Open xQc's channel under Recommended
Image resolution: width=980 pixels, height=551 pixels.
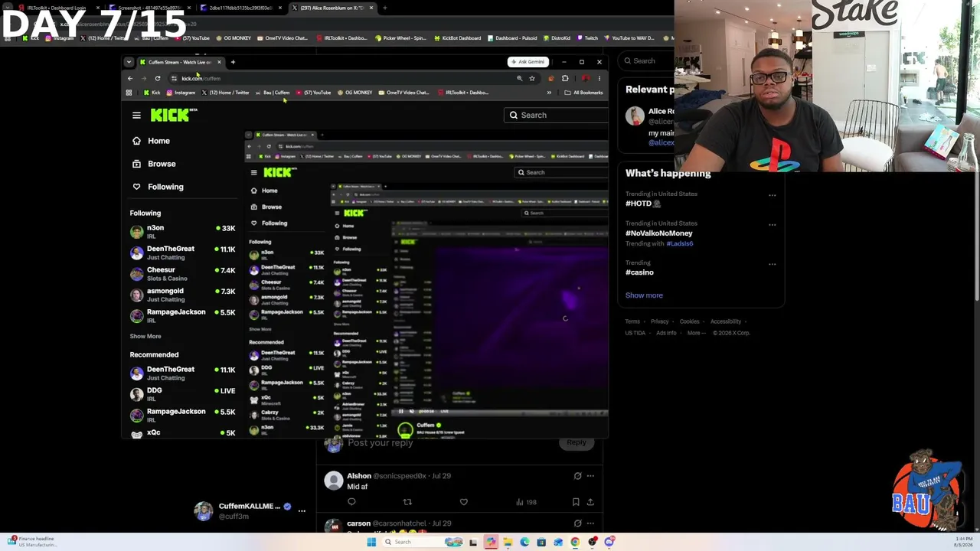coord(182,432)
